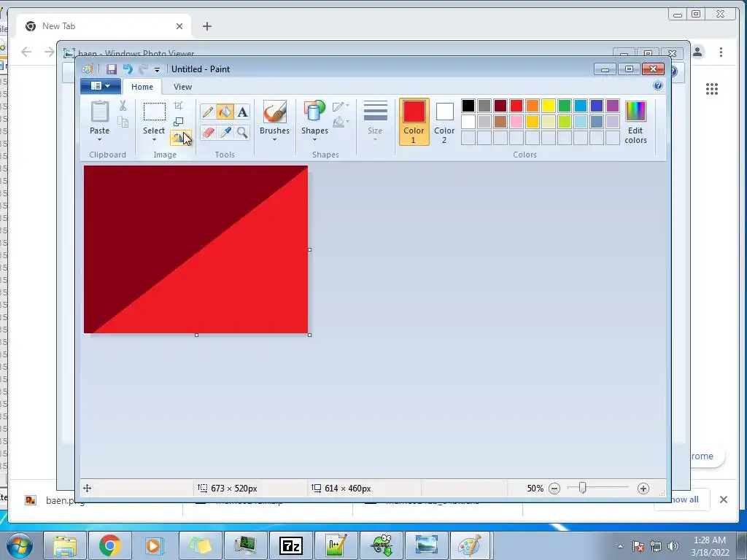
Task: Click zoom in plus button
Action: point(643,489)
